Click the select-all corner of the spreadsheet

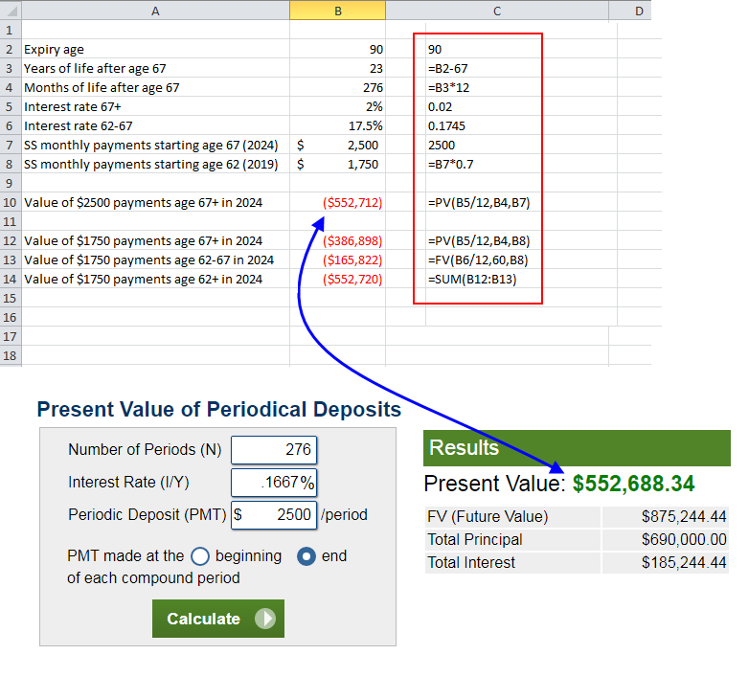10,10
